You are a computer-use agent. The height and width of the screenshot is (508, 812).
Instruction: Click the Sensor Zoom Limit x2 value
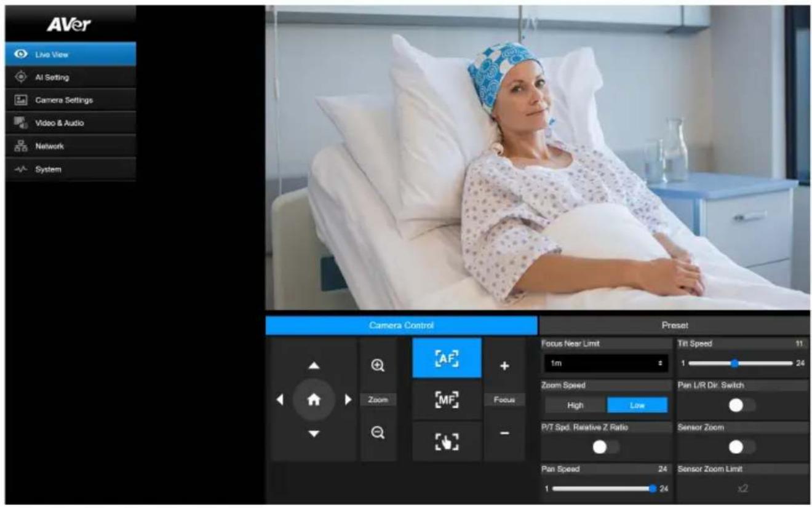743,488
